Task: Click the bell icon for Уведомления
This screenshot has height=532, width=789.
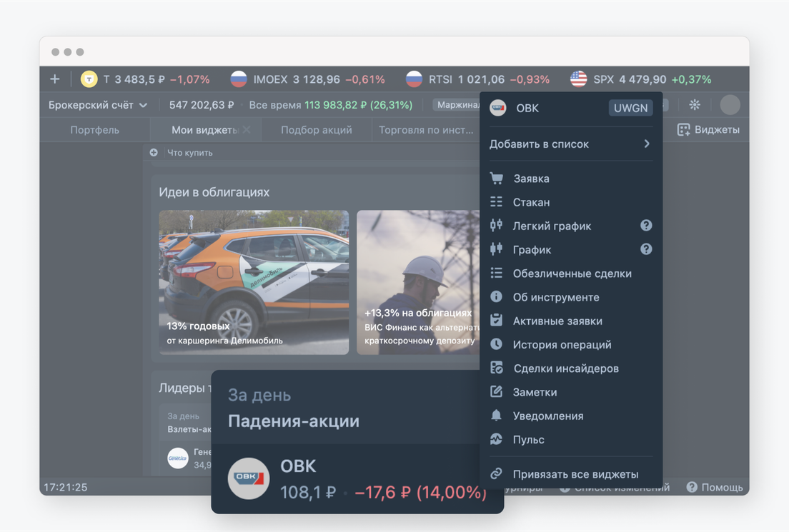Action: [x=496, y=416]
